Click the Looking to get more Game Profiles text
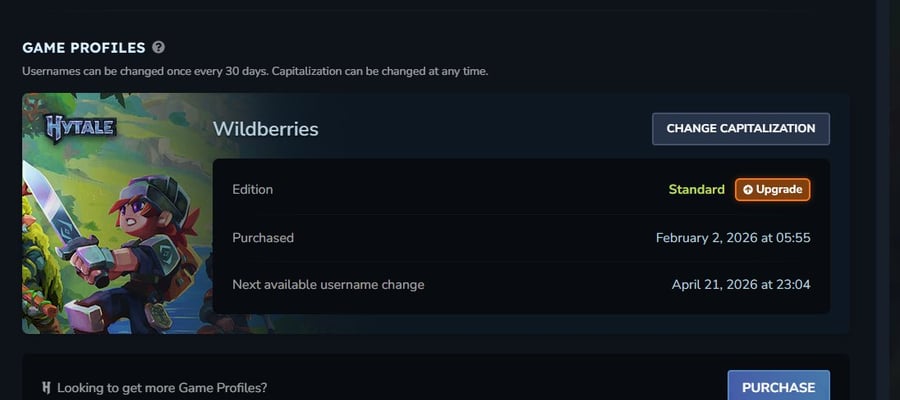The image size is (900, 400). pos(162,388)
